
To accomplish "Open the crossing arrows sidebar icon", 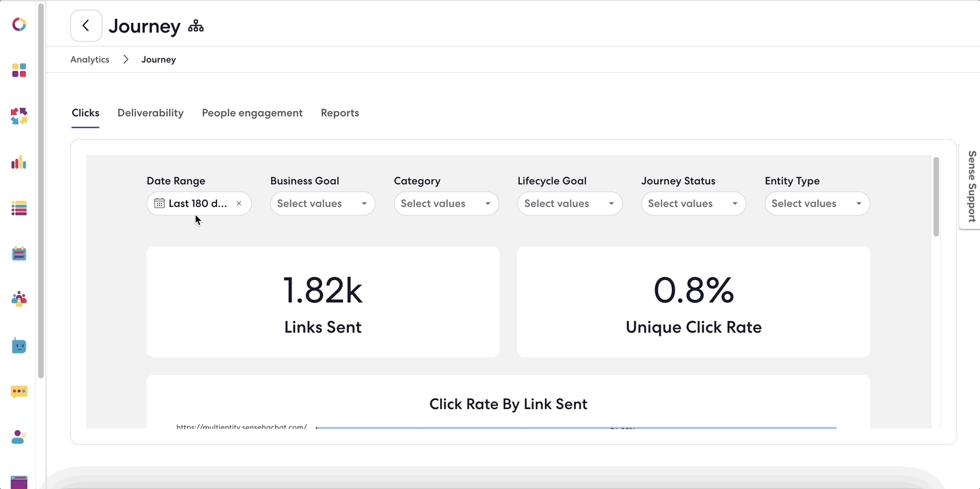I will click(19, 116).
